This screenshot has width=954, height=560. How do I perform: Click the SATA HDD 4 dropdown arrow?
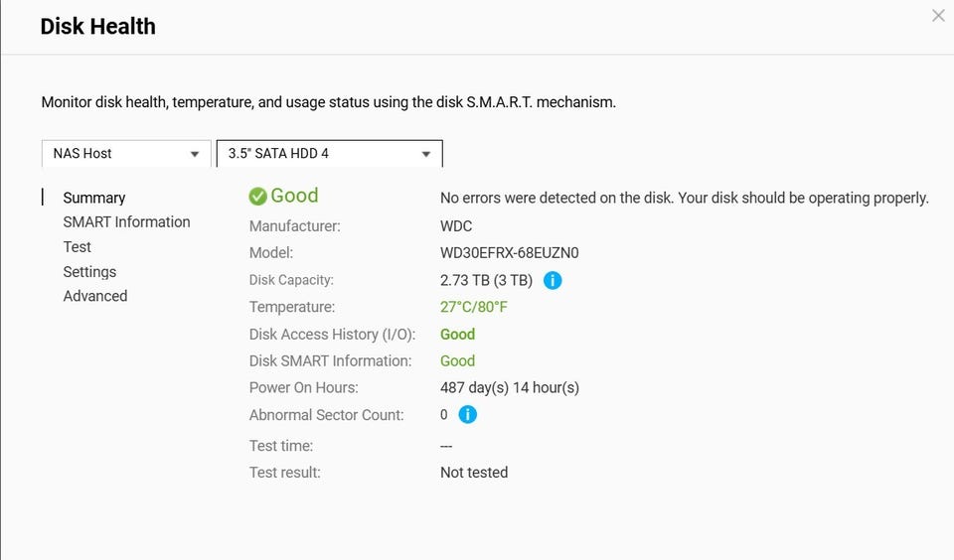pos(426,154)
